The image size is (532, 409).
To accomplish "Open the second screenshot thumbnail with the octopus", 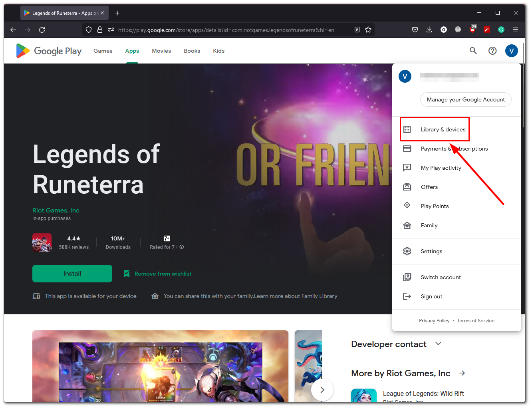I will [308, 366].
